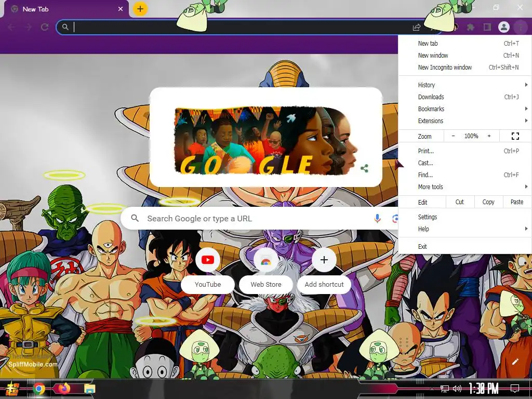
Task: Expand the Bookmarks submenu
Action: coord(465,109)
